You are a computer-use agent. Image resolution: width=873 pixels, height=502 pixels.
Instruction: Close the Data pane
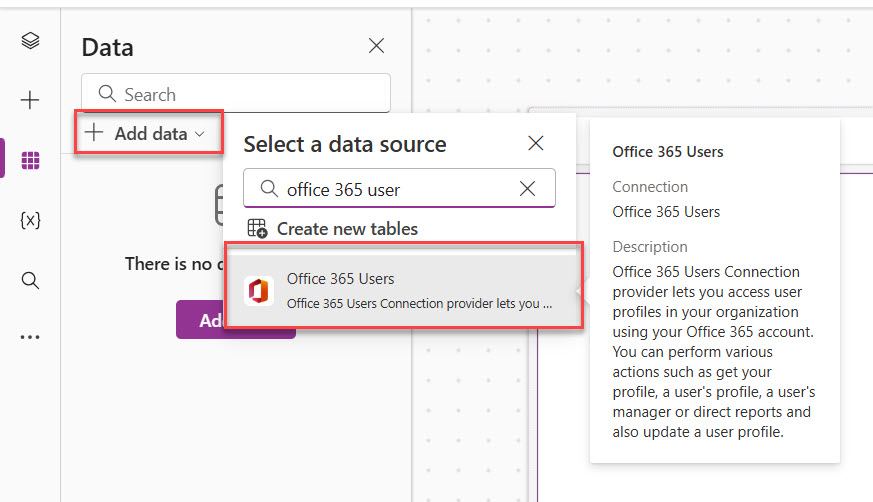(x=376, y=46)
